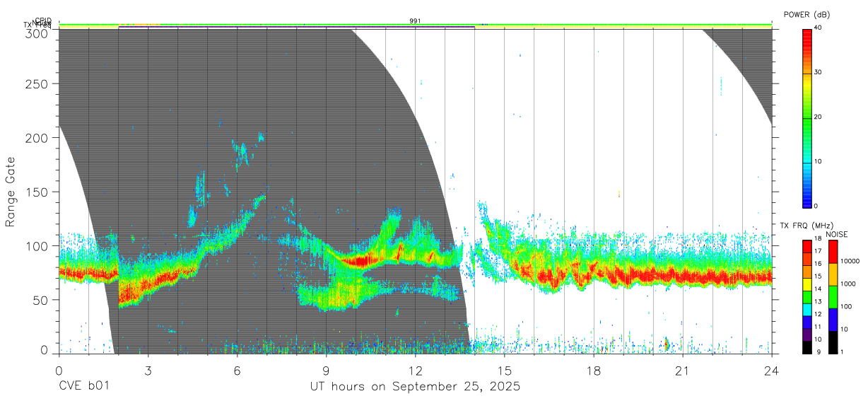
Task: Click the yellow NOISE swatch between 1000 and 10000
Action: click(833, 274)
